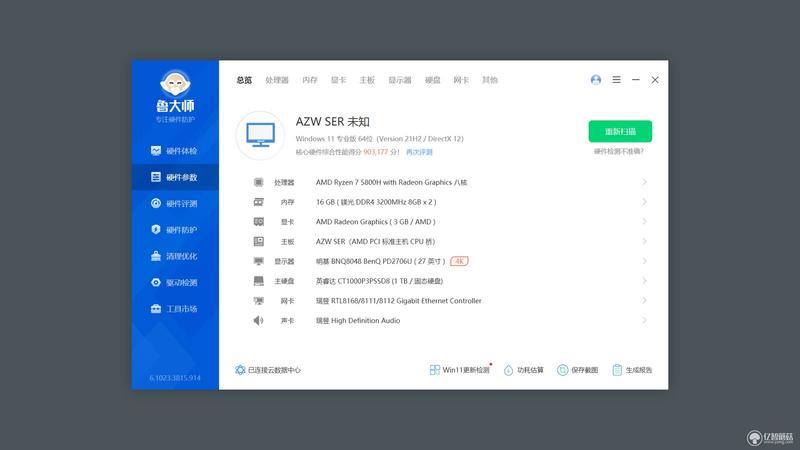Click the 声卡 speaker icon in the list
This screenshot has height=450, width=800.
[259, 320]
